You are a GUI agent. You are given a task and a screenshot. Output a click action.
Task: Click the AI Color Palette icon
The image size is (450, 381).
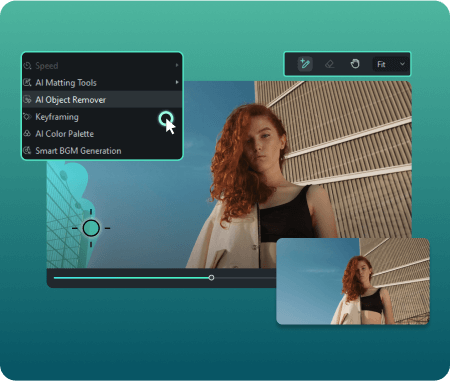(27, 134)
